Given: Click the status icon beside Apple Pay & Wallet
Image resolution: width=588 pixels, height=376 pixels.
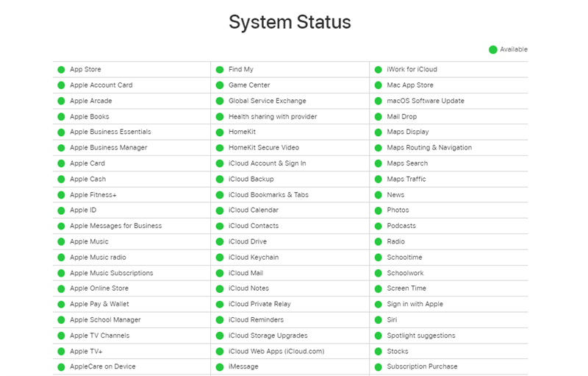Looking at the screenshot, I should pyautogui.click(x=61, y=305).
